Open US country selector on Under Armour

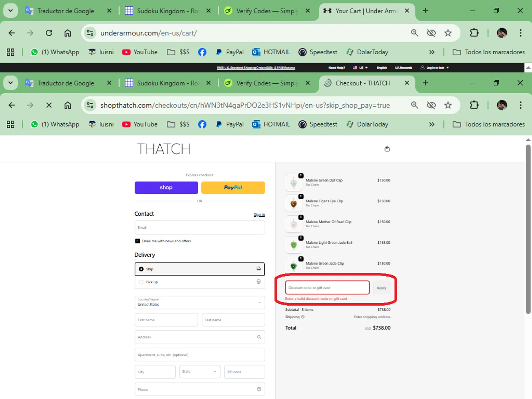point(360,68)
